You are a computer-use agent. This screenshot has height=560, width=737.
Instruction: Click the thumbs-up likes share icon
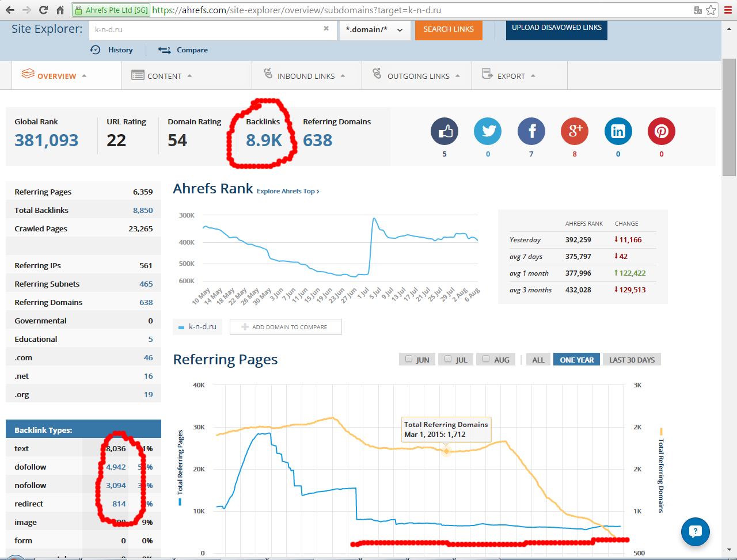pyautogui.click(x=445, y=131)
